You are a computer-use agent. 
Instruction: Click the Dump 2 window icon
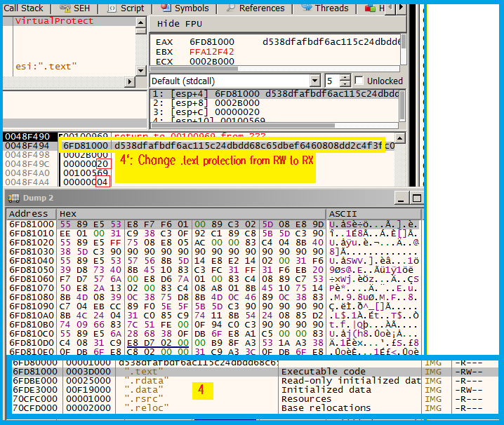point(13,198)
